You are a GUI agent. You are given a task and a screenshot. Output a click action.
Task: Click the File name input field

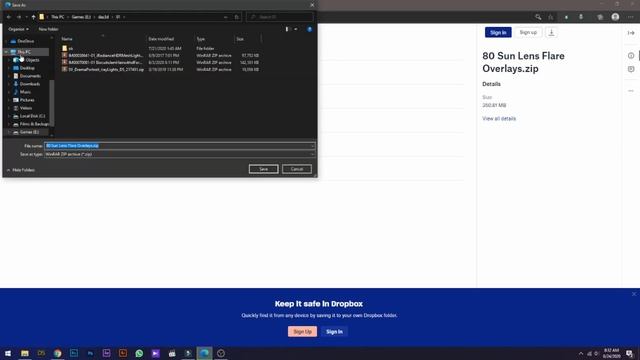180,146
